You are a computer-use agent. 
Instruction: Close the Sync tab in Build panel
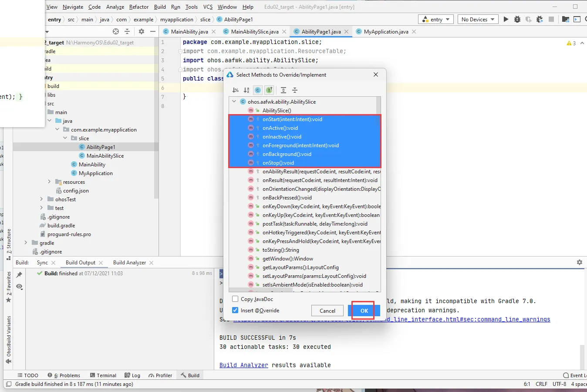(x=53, y=263)
